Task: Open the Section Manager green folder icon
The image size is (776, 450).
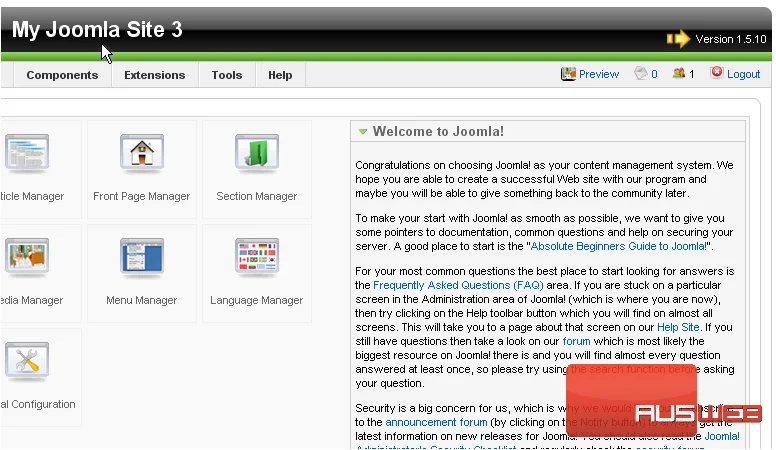Action: coord(257,153)
